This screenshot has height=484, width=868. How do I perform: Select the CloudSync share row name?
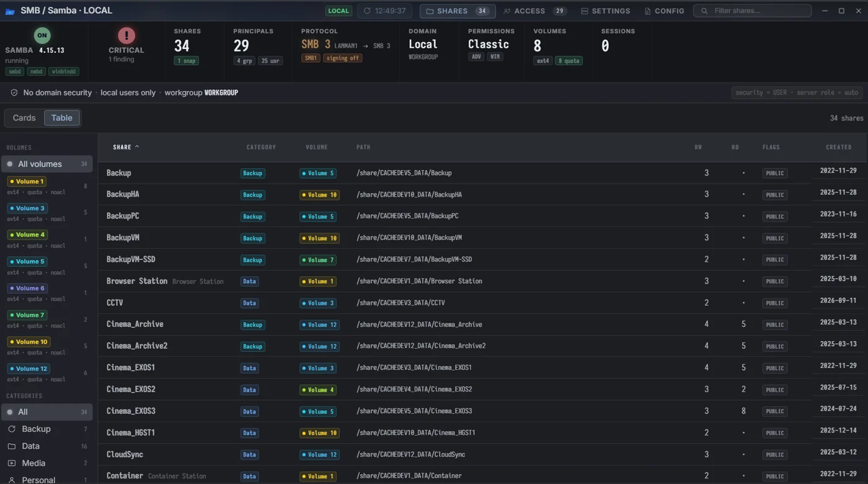point(125,454)
